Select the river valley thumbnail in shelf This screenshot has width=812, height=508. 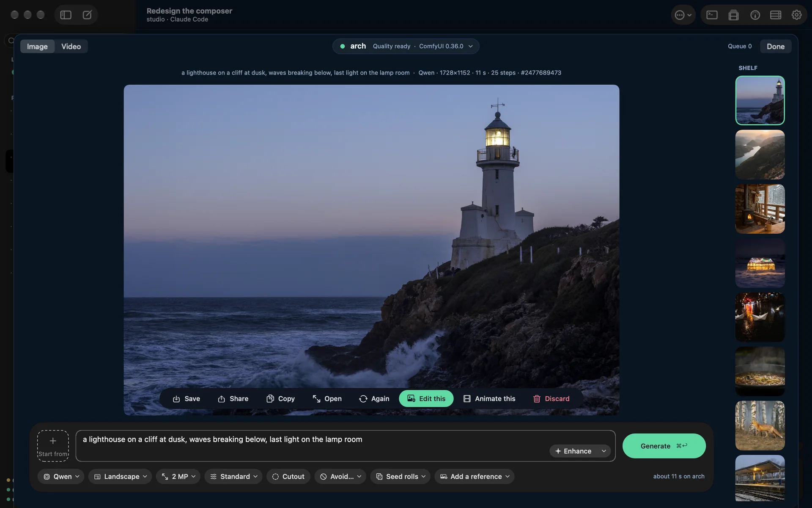coord(760,155)
